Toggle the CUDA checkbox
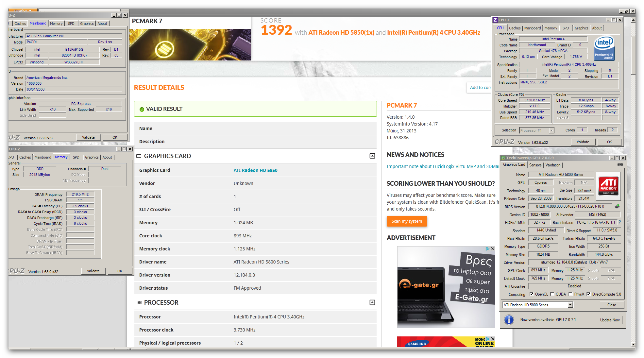This screenshot has height=358, width=644. coord(552,294)
